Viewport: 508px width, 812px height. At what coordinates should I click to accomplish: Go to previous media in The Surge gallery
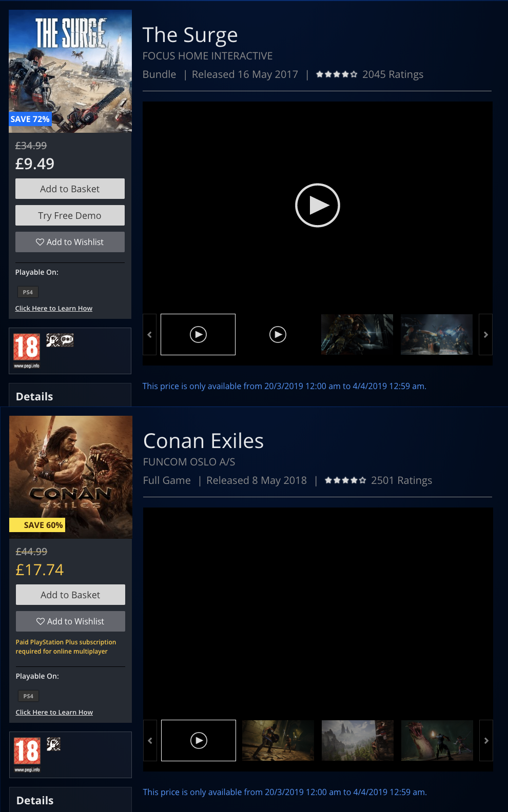149,334
